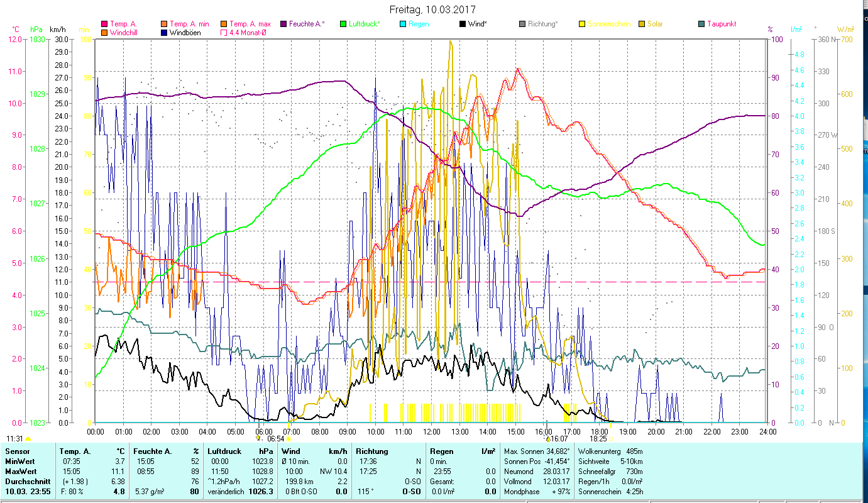Click the Schneefallgr 730m entry
Image resolution: width=868 pixels, height=503 pixels.
pyautogui.click(x=610, y=472)
